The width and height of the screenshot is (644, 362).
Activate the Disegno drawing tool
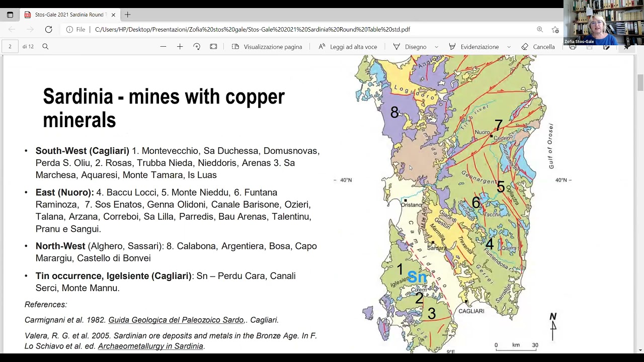(x=410, y=47)
